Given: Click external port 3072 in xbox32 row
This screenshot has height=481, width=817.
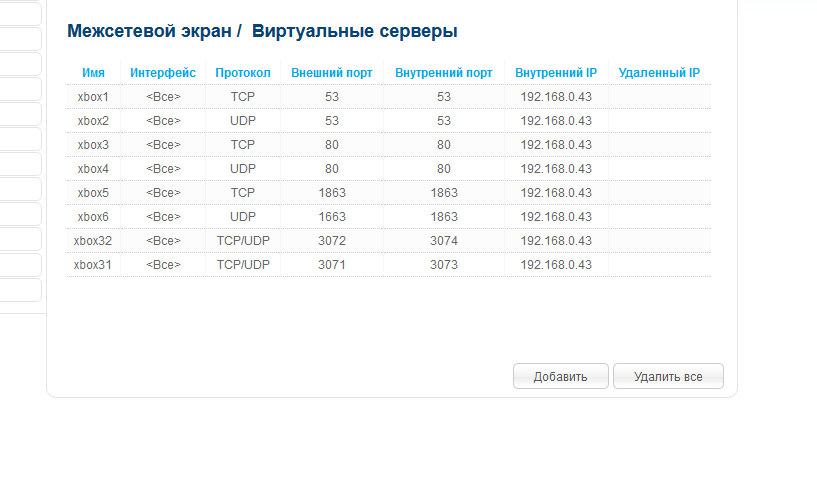Looking at the screenshot, I should click(x=332, y=241).
